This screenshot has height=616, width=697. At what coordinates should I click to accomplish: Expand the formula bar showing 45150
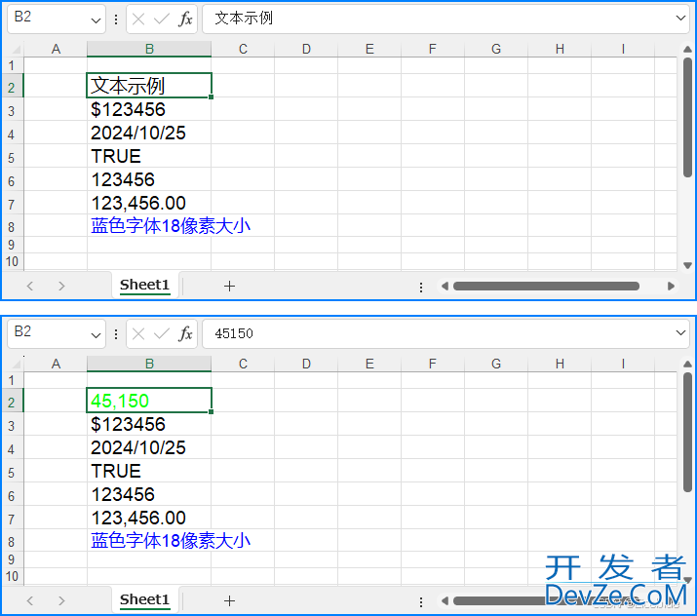click(x=680, y=333)
